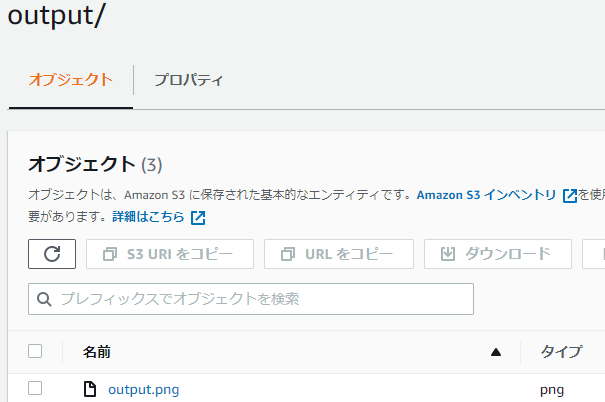This screenshot has height=402, width=605.
Task: Click the cut-off button right of ダウンロード
Action: point(594,254)
